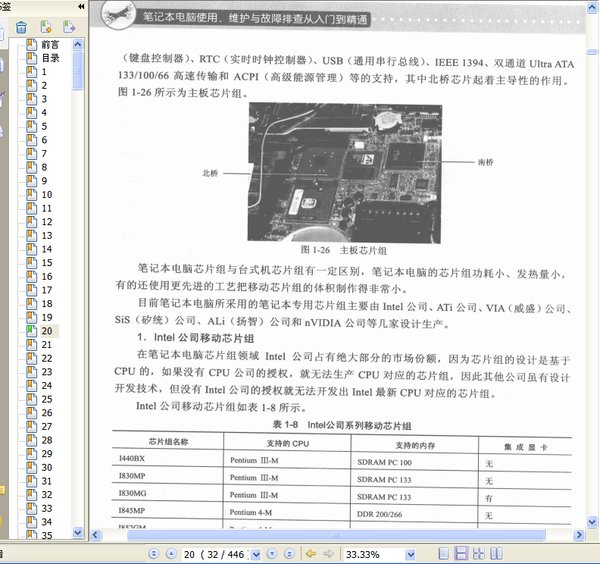This screenshot has height=564, width=600.
Task: Open bookmark 34
Action: pos(47,522)
